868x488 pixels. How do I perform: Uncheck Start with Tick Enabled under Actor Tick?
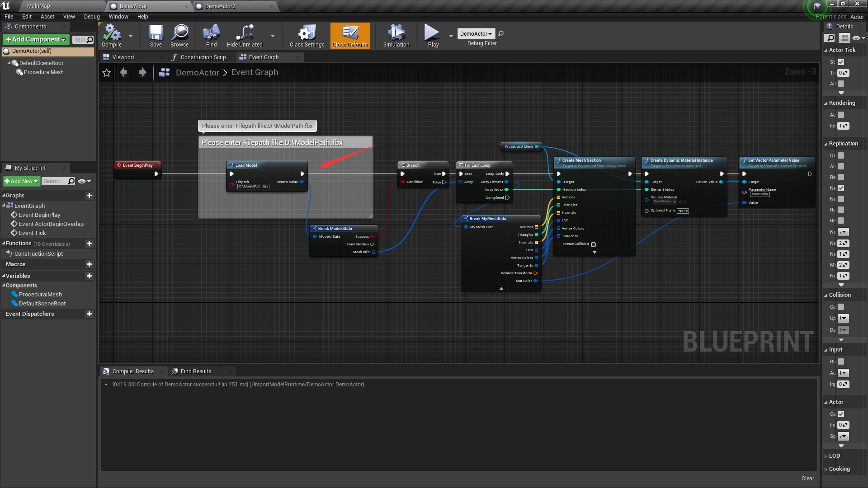pyautogui.click(x=840, y=62)
